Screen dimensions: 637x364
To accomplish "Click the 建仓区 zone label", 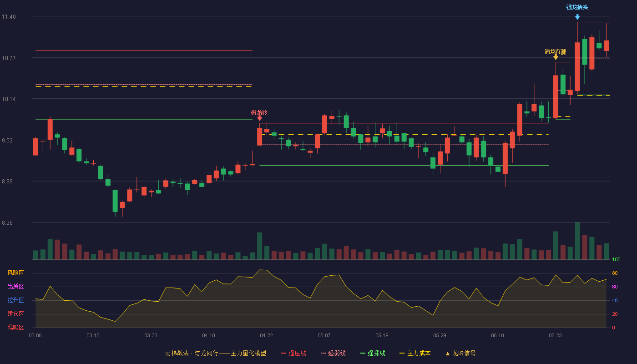I will [15, 314].
